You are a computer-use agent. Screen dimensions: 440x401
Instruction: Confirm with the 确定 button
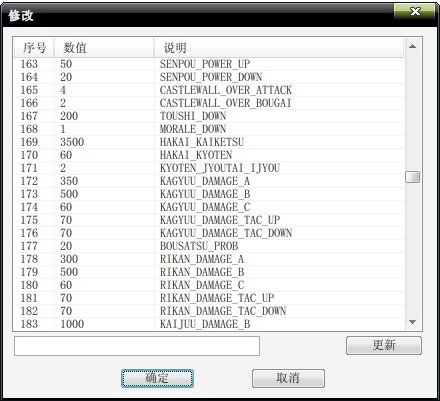click(157, 378)
